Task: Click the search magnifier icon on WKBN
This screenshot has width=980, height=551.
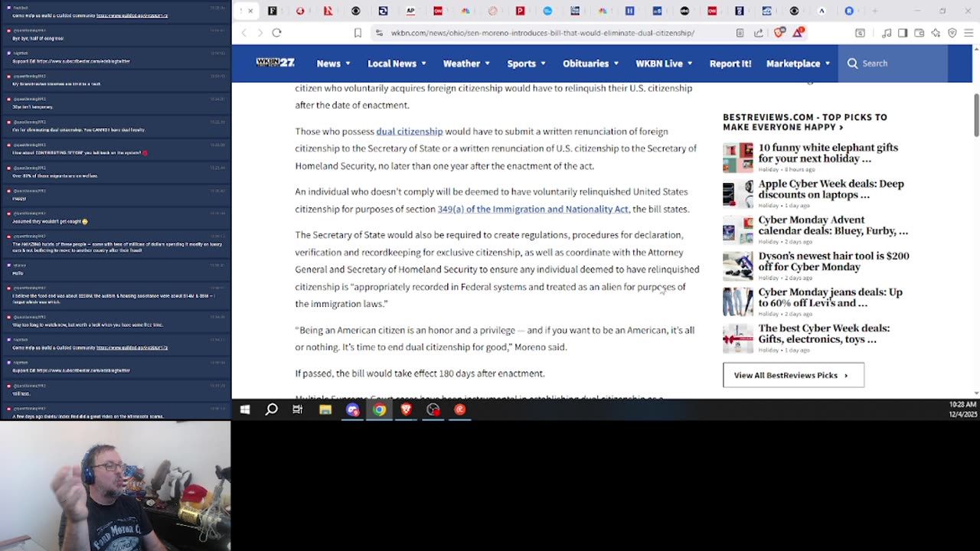Action: [x=852, y=64]
